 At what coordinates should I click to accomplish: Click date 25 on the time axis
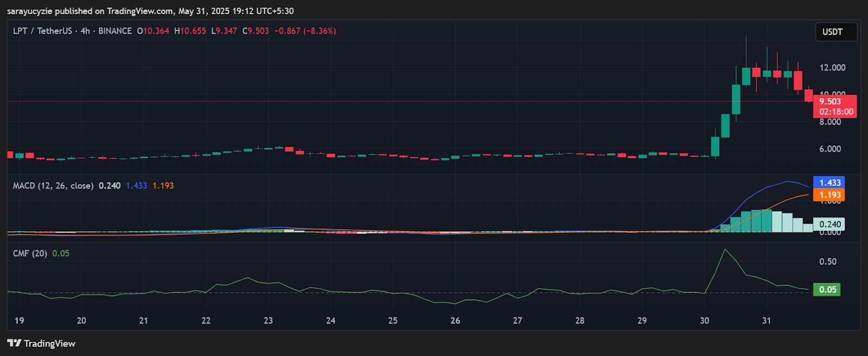[393, 320]
